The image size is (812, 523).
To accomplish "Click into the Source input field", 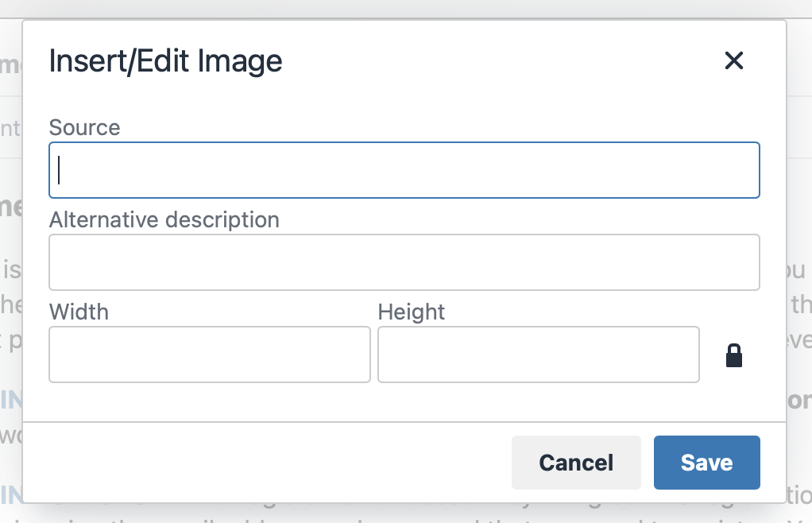I will point(404,170).
